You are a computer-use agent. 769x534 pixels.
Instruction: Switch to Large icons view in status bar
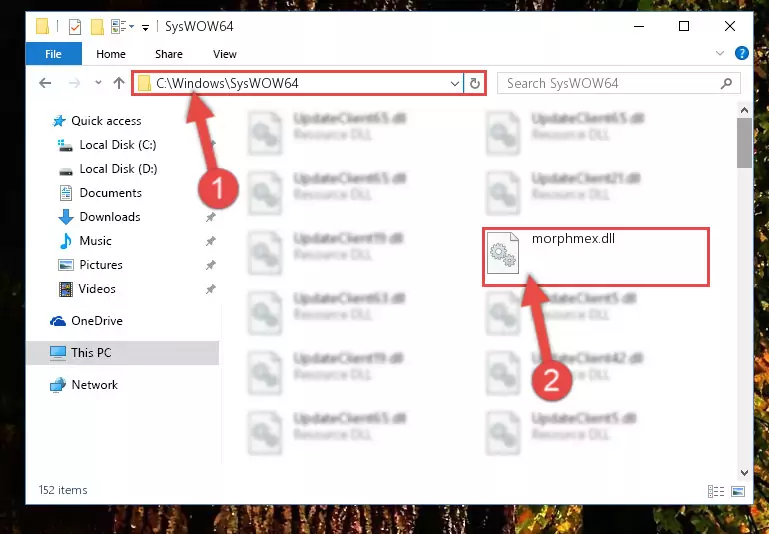(738, 491)
